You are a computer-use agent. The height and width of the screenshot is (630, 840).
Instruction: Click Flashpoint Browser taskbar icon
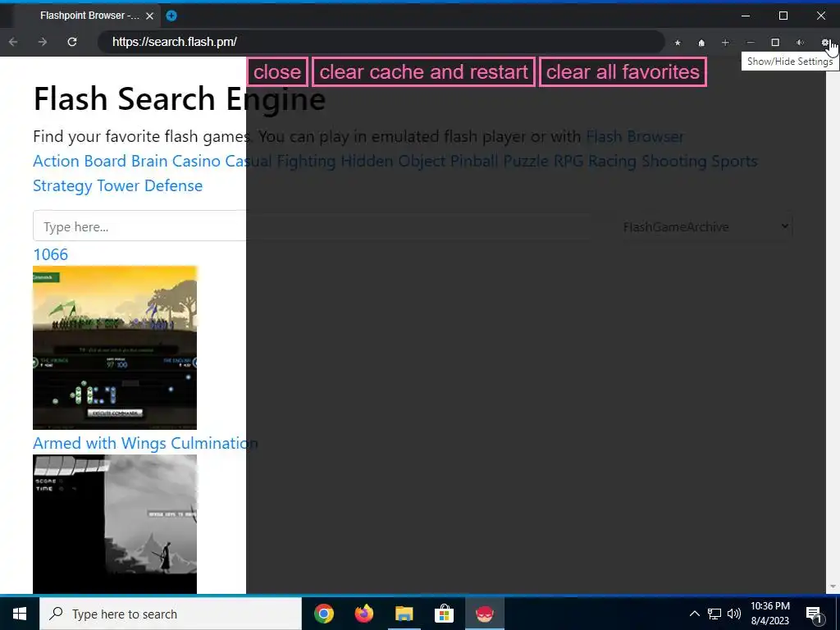click(484, 614)
